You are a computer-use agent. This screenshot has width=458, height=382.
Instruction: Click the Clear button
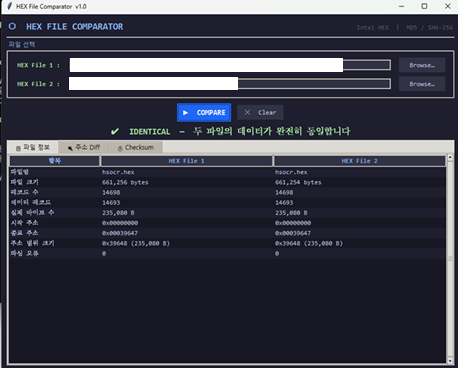(260, 113)
